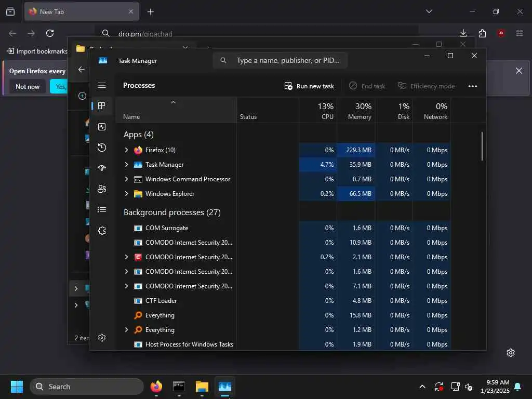The height and width of the screenshot is (399, 532).
Task: Sort processes by Disk column
Action: pyautogui.click(x=394, y=111)
